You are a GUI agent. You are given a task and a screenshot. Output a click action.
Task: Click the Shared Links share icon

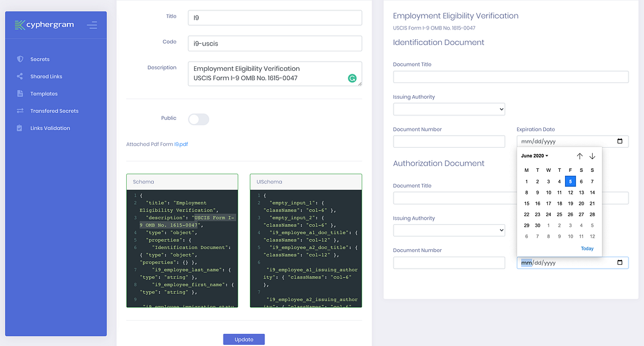tap(20, 77)
